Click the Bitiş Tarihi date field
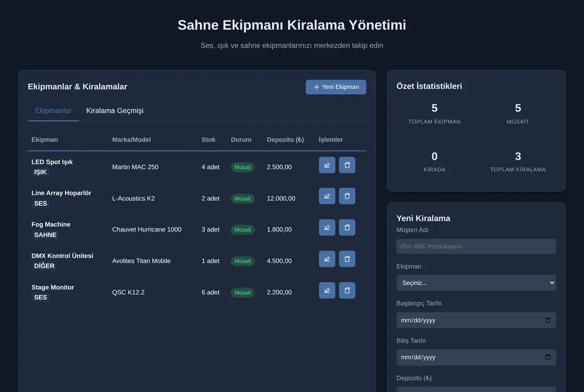The image size is (584, 392). (476, 357)
